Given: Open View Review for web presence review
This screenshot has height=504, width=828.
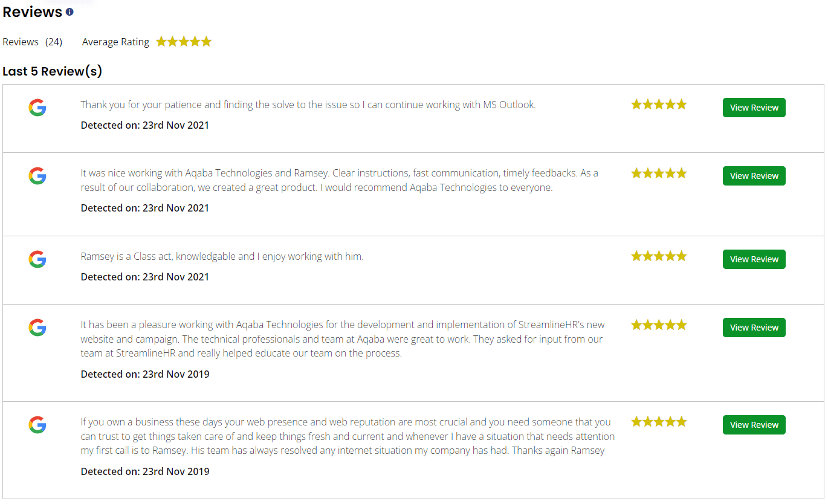Looking at the screenshot, I should [x=754, y=425].
